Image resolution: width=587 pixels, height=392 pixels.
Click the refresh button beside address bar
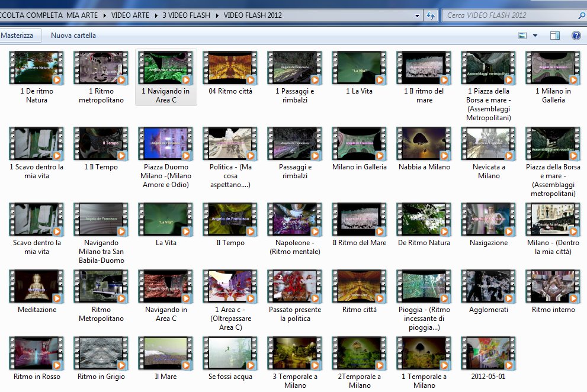click(x=431, y=15)
